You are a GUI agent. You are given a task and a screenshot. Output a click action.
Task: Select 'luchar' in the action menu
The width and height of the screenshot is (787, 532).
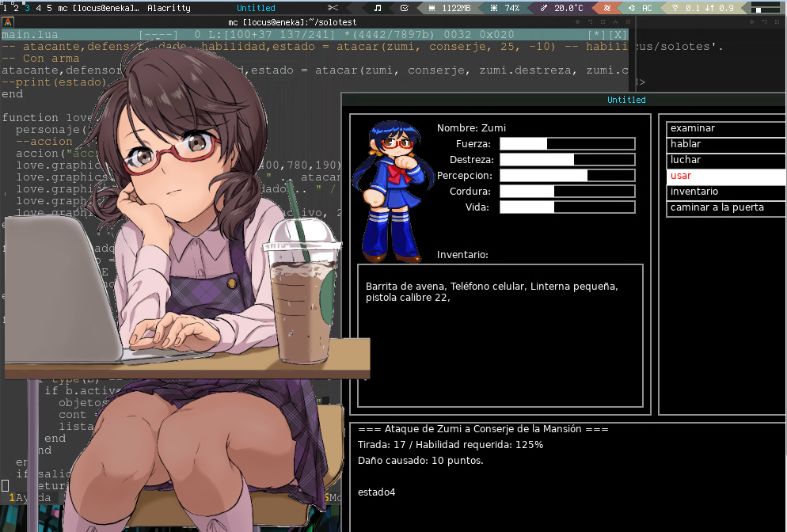(725, 160)
